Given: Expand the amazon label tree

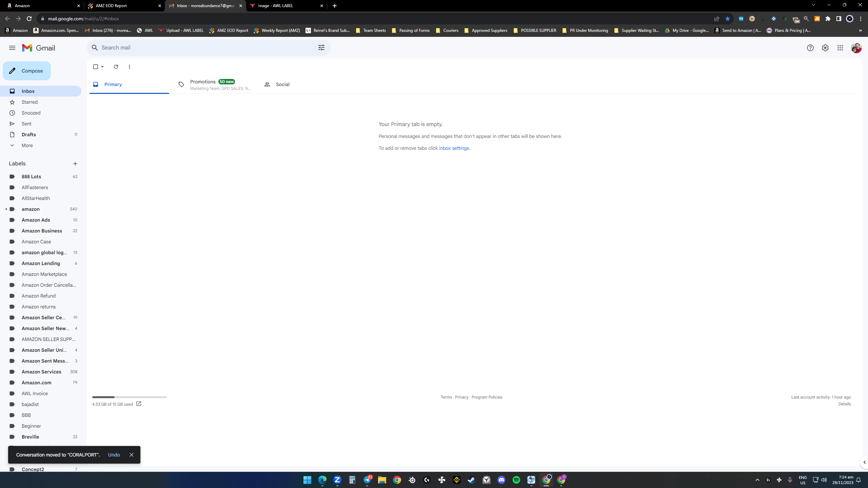Looking at the screenshot, I should 6,209.
